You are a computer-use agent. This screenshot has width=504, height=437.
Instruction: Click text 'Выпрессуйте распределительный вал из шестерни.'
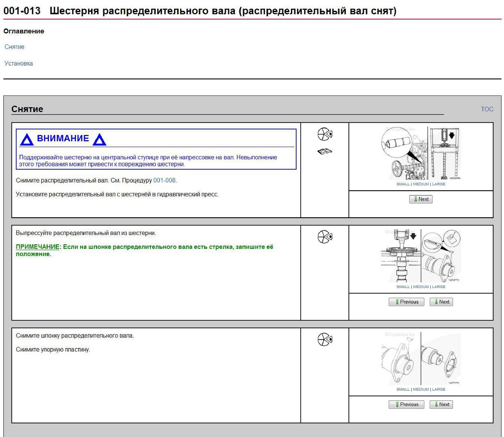[x=86, y=233]
